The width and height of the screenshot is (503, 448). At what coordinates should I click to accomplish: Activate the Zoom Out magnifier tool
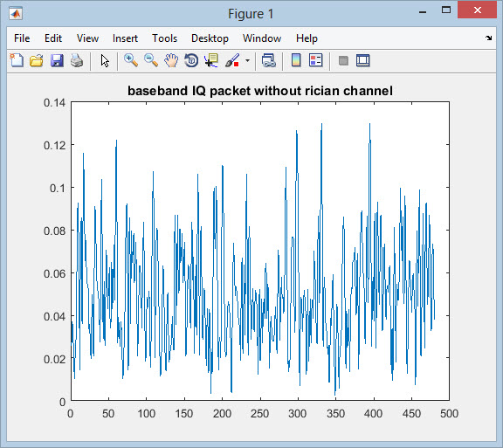coord(151,60)
